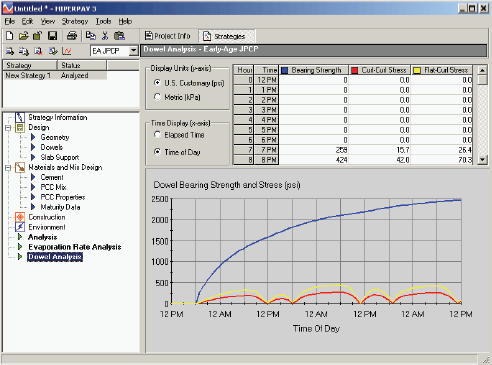Open the Strategy menu
This screenshot has width=492, height=365.
point(75,21)
